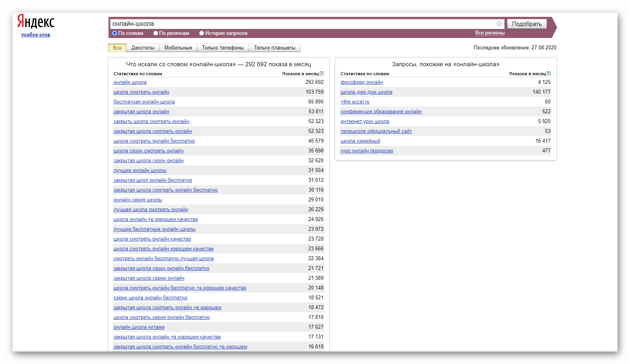Open школа смотреть онлайн бесплатно link
Viewport: 630px width, 364px height.
[154, 141]
